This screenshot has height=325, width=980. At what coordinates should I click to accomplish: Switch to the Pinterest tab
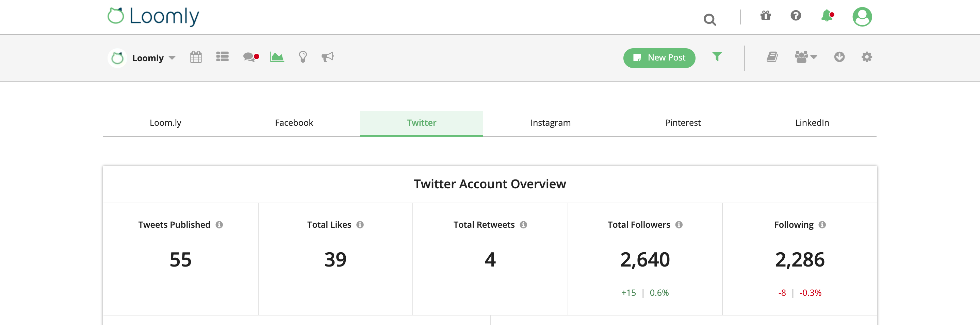[683, 122]
